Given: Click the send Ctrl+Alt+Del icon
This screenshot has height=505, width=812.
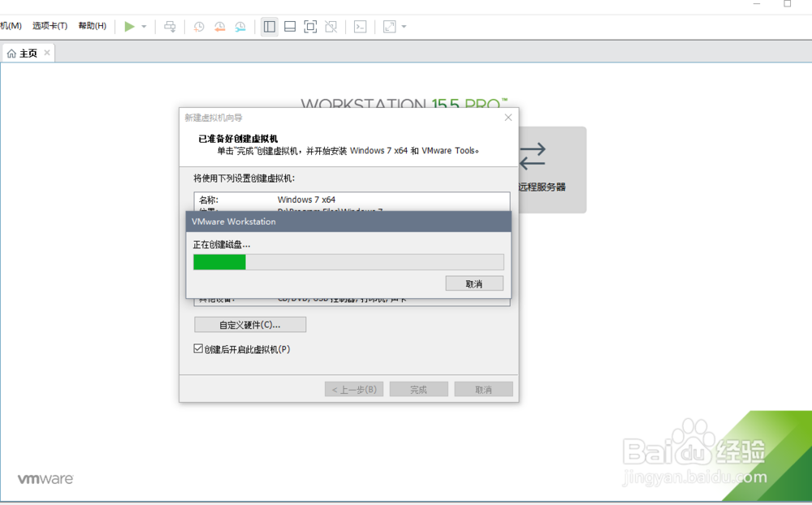Looking at the screenshot, I should 170,27.
